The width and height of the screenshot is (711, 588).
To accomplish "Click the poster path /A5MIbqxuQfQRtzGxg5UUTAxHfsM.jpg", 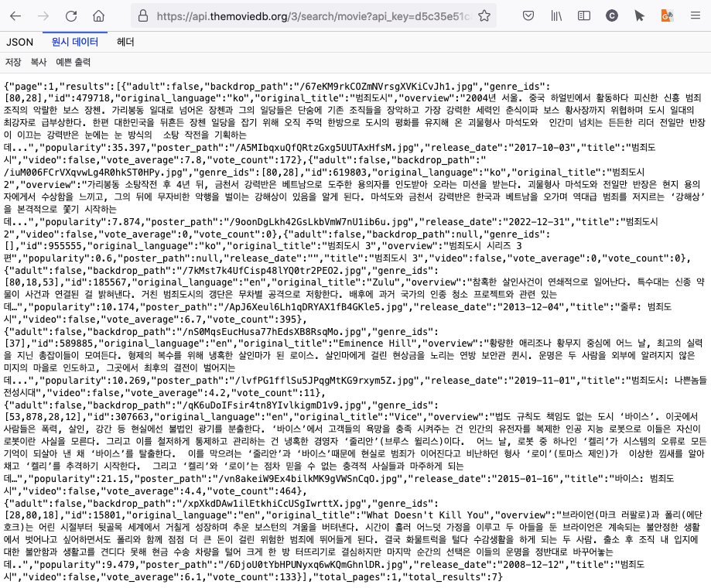I will point(318,148).
